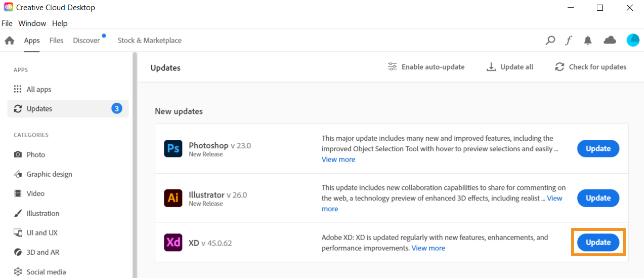Open Adobe Fonts via the f icon
Image resolution: width=644 pixels, height=278 pixels.
[x=569, y=40]
